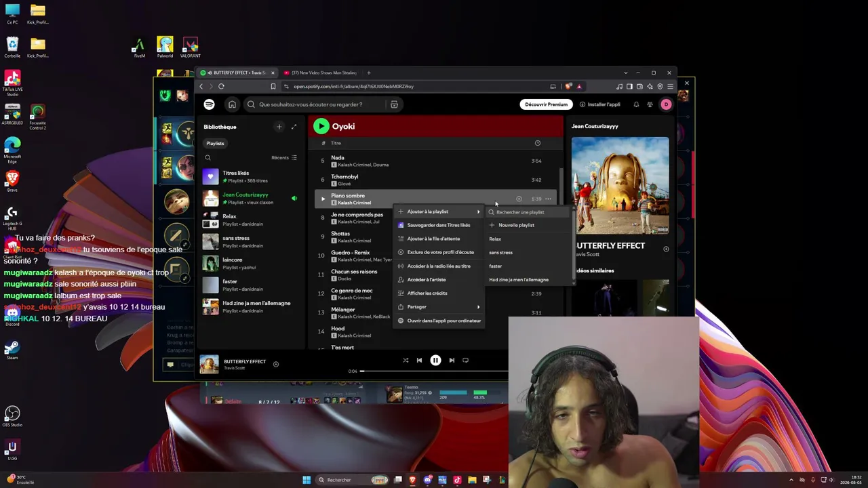Open the browser hamburger menu
This screenshot has width=868, height=488.
click(x=670, y=86)
